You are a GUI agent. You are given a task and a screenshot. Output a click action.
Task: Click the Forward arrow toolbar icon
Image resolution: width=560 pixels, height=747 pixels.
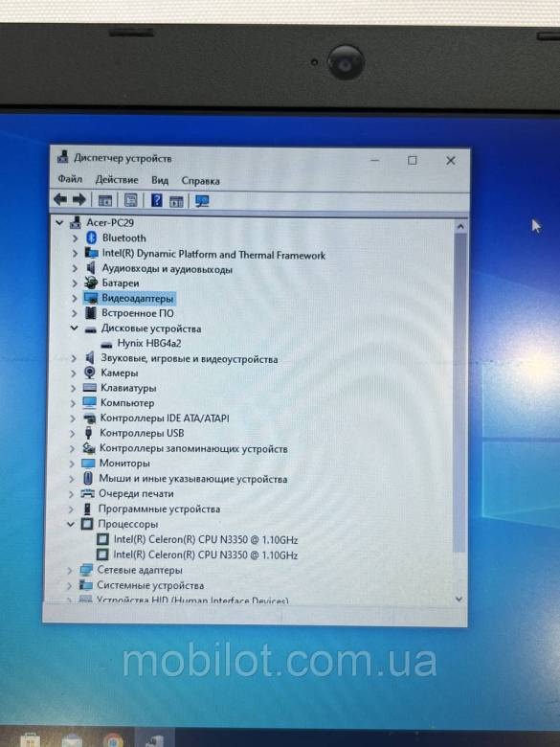(79, 199)
